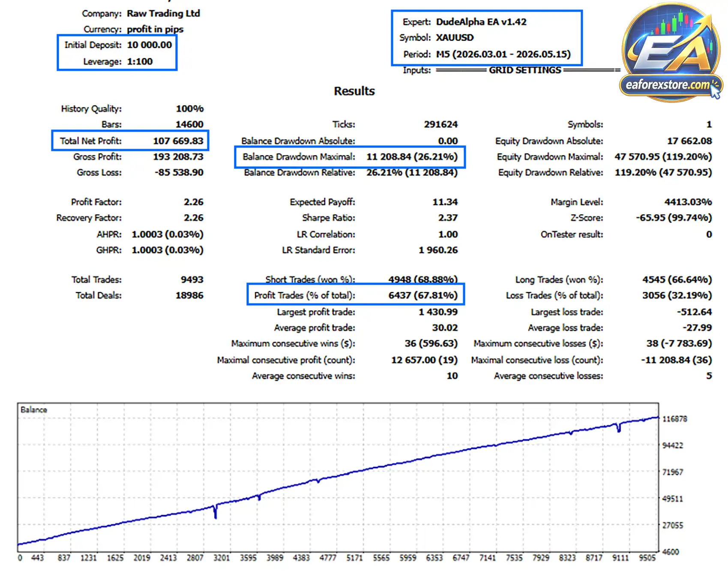Select the currency value "profit in pips"
This screenshot has width=728, height=574.
pyautogui.click(x=155, y=29)
